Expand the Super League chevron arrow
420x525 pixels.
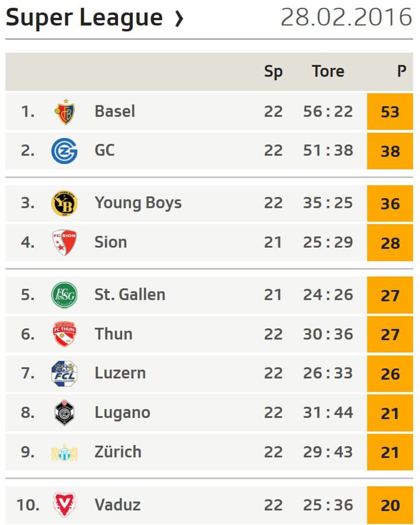click(179, 19)
